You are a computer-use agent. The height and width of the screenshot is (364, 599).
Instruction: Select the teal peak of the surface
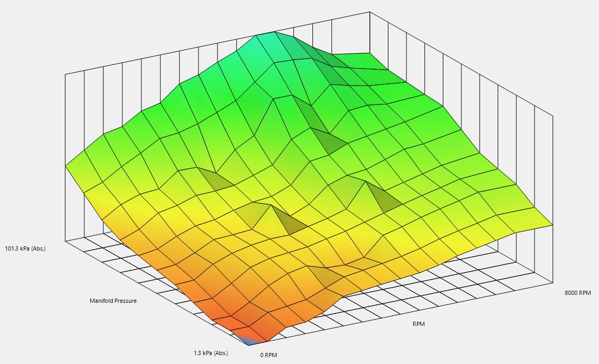click(269, 42)
